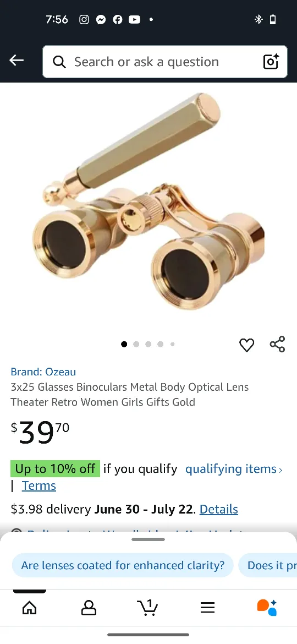Open the account profile tab

click(89, 608)
